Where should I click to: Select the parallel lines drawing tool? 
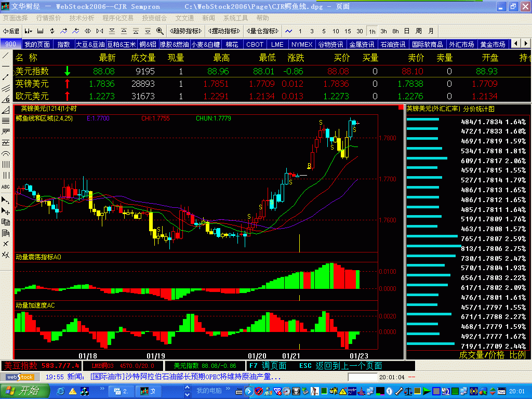6,88
